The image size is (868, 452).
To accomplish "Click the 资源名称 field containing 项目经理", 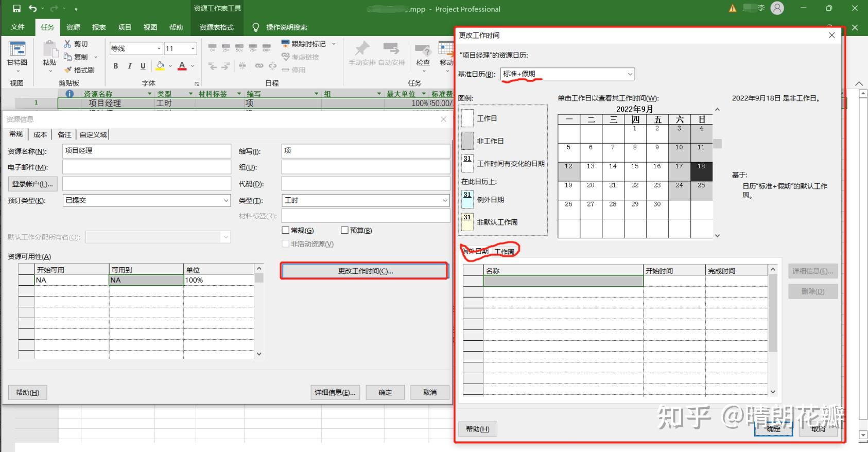I will (x=147, y=151).
